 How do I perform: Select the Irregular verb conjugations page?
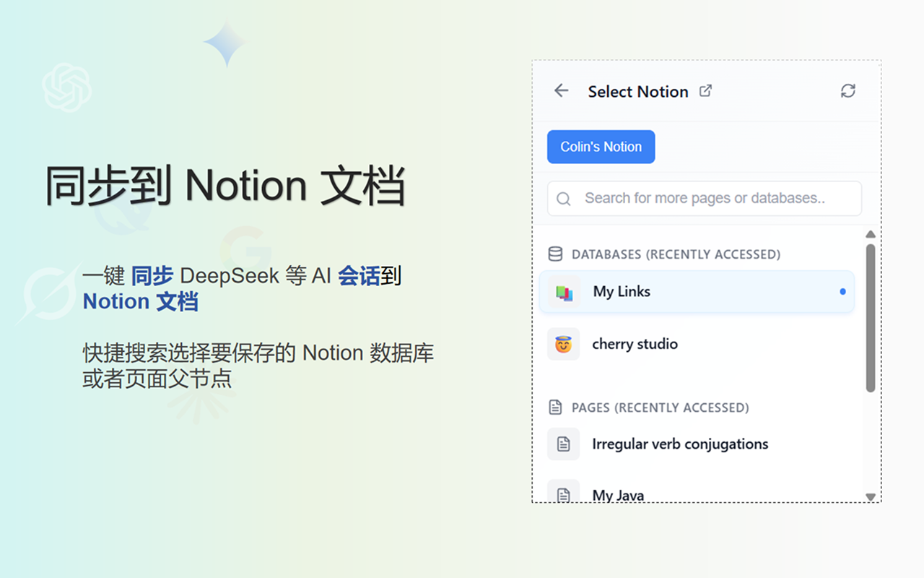coord(680,444)
